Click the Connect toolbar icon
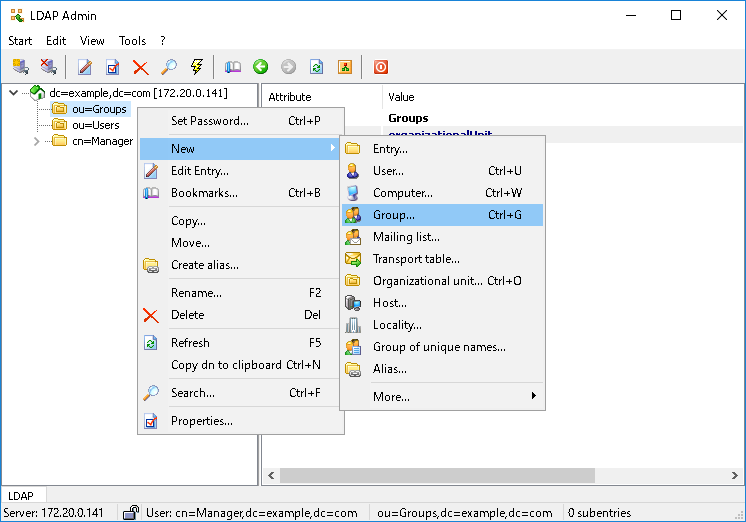746x522 pixels. (20, 67)
